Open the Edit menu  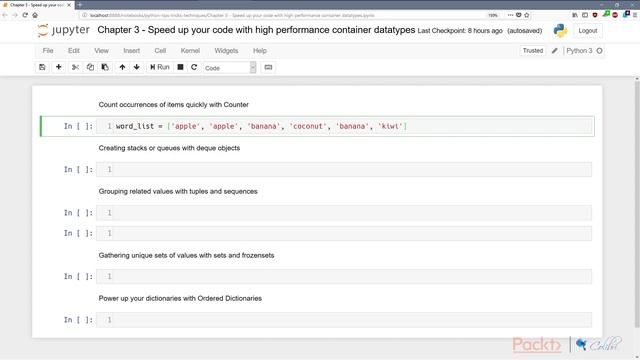73,51
